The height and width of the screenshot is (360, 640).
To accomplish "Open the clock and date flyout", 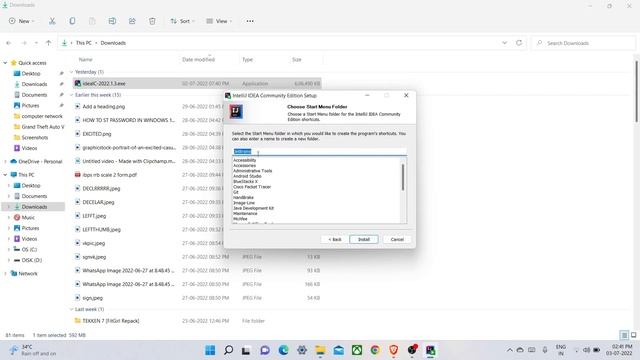I will (619, 350).
